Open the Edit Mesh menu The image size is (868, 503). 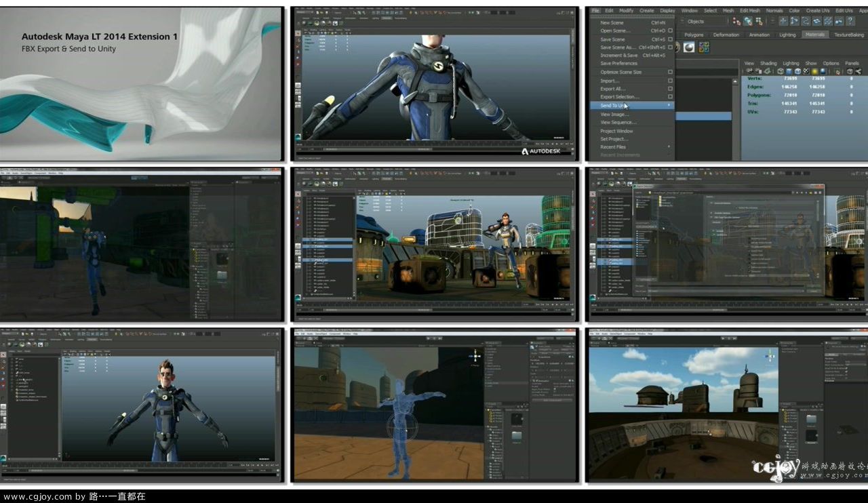point(750,10)
